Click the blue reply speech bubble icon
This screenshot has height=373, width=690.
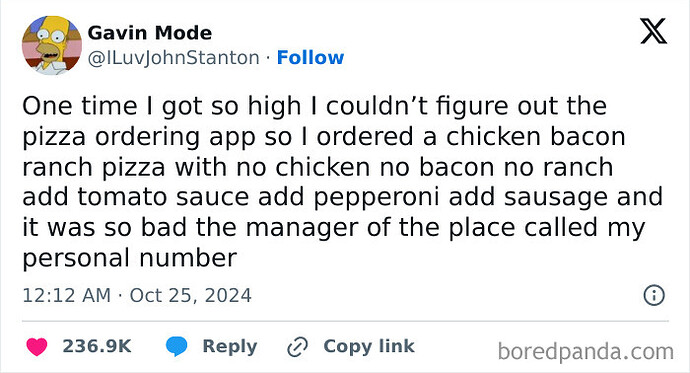[x=176, y=346]
